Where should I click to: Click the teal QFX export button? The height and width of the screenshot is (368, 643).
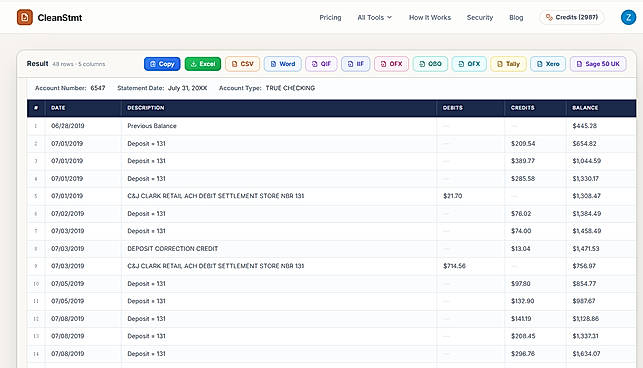469,64
